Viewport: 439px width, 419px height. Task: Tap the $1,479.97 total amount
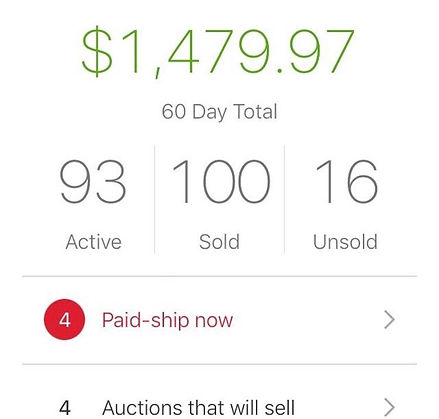pyautogui.click(x=218, y=52)
